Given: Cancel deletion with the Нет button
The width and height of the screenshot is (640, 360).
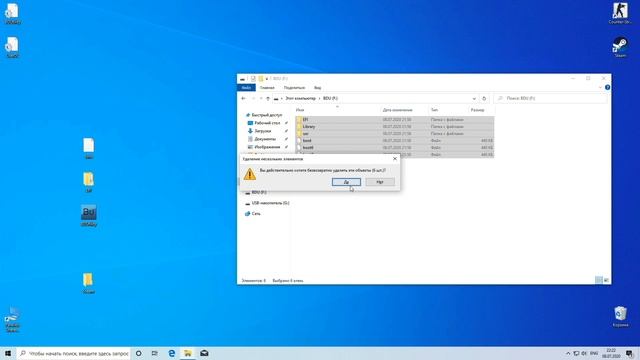Looking at the screenshot, I should 380,182.
